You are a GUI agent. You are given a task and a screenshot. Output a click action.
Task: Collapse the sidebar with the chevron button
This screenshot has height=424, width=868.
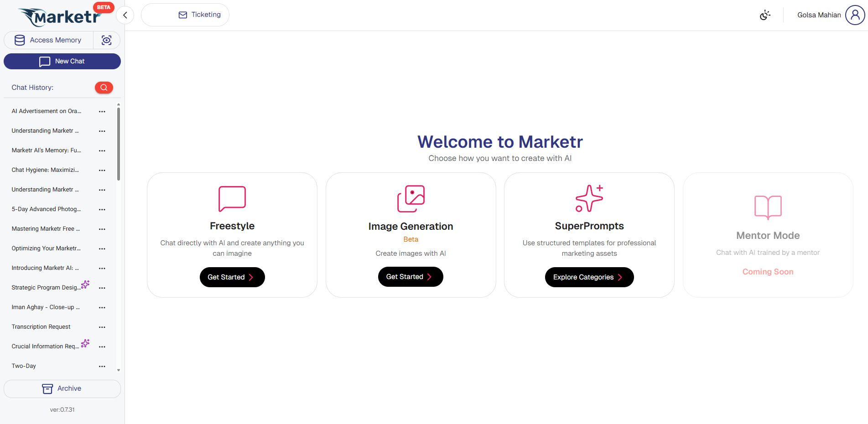(x=125, y=15)
